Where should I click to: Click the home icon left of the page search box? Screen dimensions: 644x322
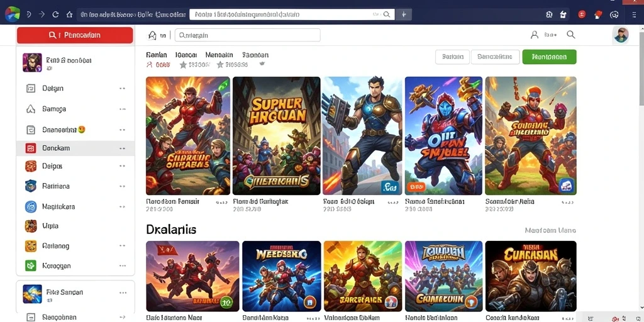pos(152,36)
